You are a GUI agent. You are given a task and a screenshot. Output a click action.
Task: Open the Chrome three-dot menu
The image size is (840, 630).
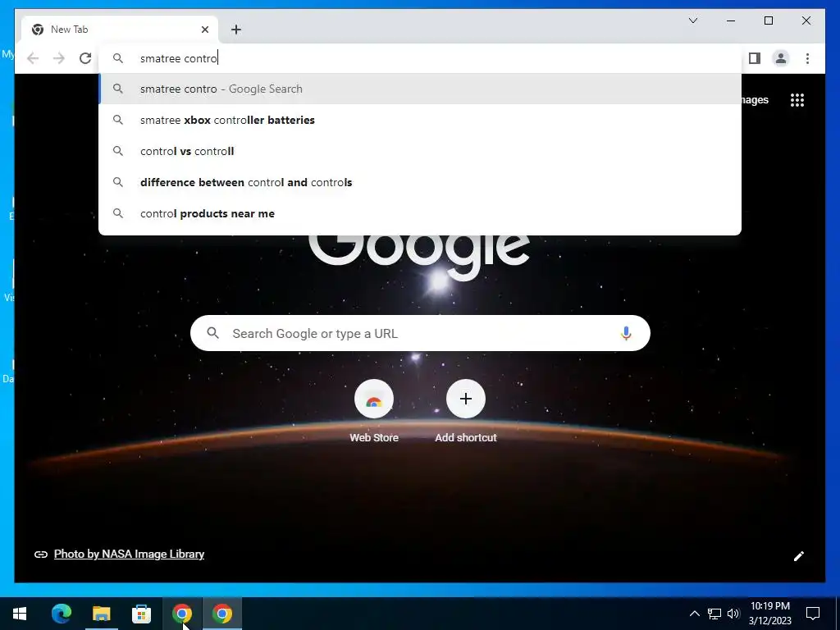pos(807,58)
